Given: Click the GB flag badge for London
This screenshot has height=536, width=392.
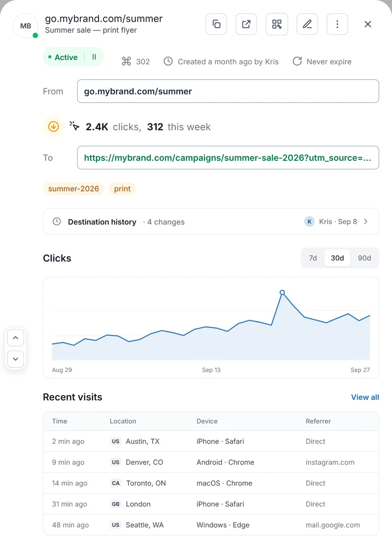Looking at the screenshot, I should pos(116,504).
